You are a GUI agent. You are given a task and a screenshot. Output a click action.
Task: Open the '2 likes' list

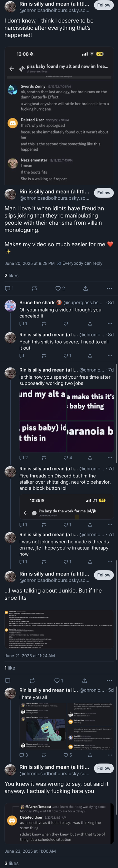(x=12, y=276)
